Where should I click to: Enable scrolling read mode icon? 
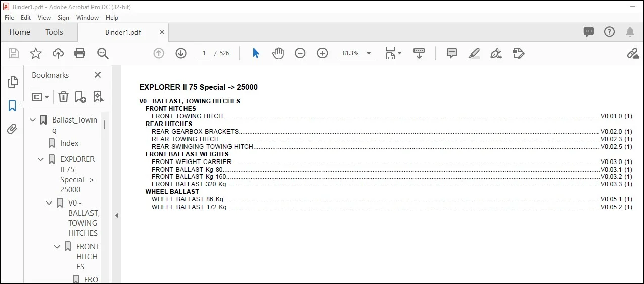(x=419, y=53)
